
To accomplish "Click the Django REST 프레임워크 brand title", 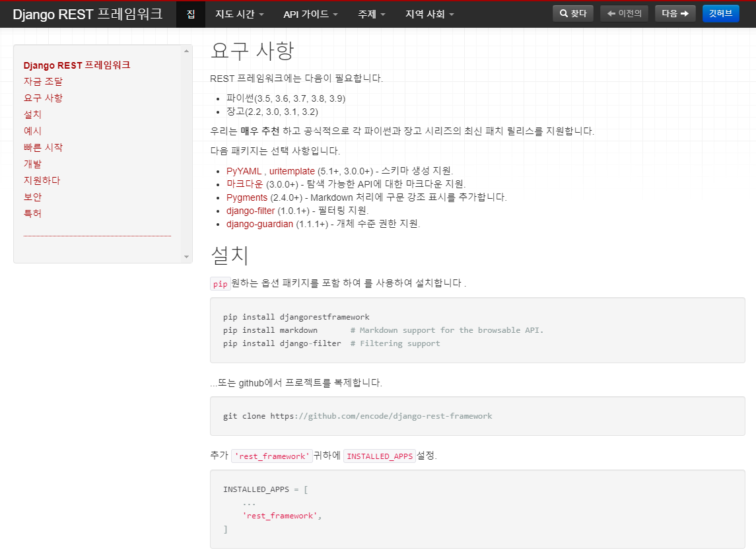I will (88, 14).
